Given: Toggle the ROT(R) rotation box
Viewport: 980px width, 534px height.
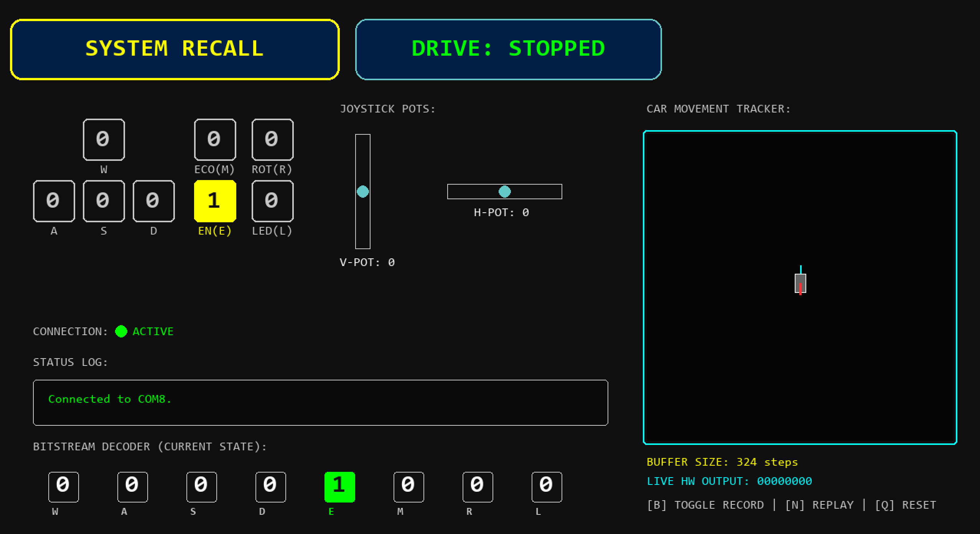Looking at the screenshot, I should tap(272, 139).
